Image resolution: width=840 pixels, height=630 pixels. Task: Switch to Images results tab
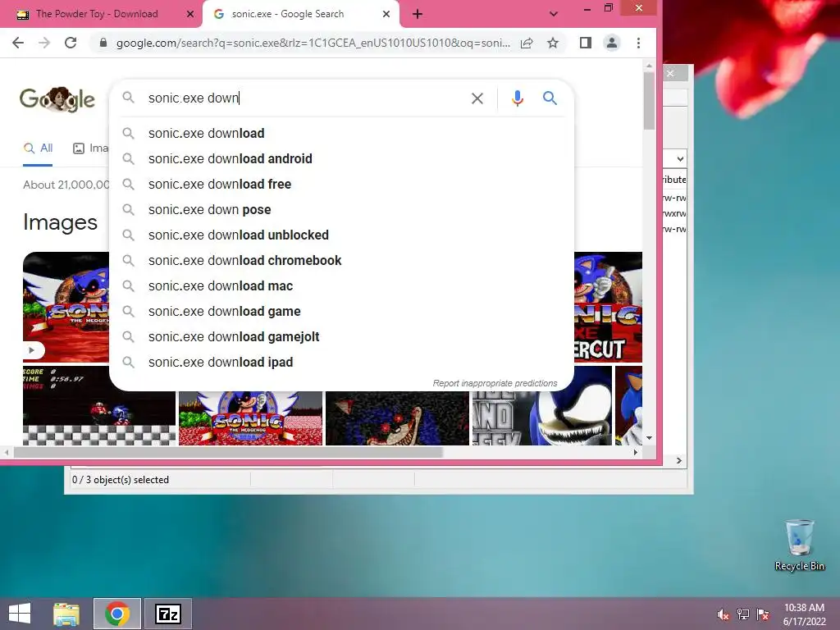pos(90,148)
